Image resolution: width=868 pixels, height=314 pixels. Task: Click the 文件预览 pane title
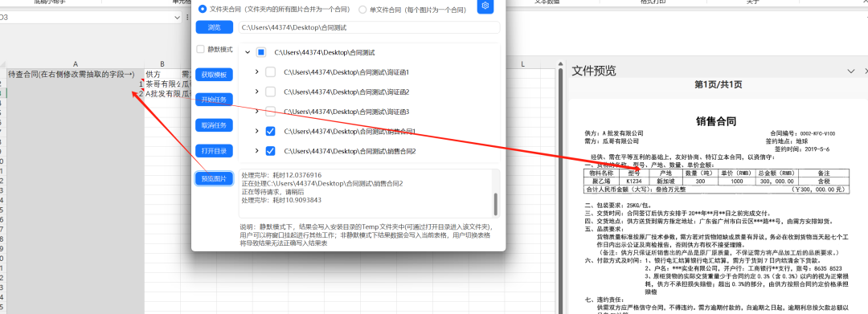point(593,71)
